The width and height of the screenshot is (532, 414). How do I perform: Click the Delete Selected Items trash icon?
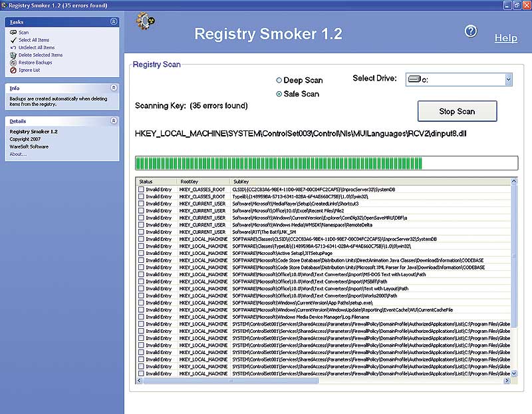(x=13, y=55)
